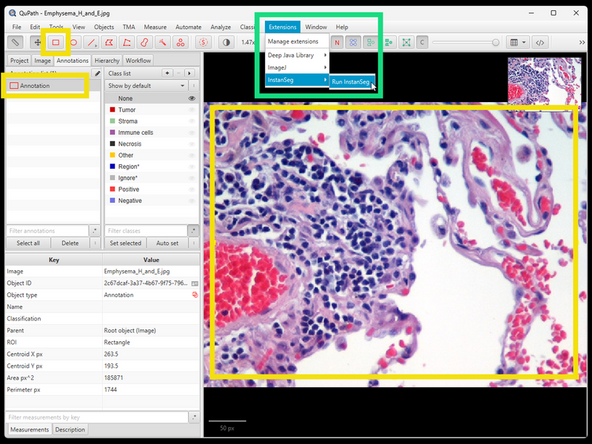Open more options beside Auto set
Screen dimensions: 592x444
(194, 243)
